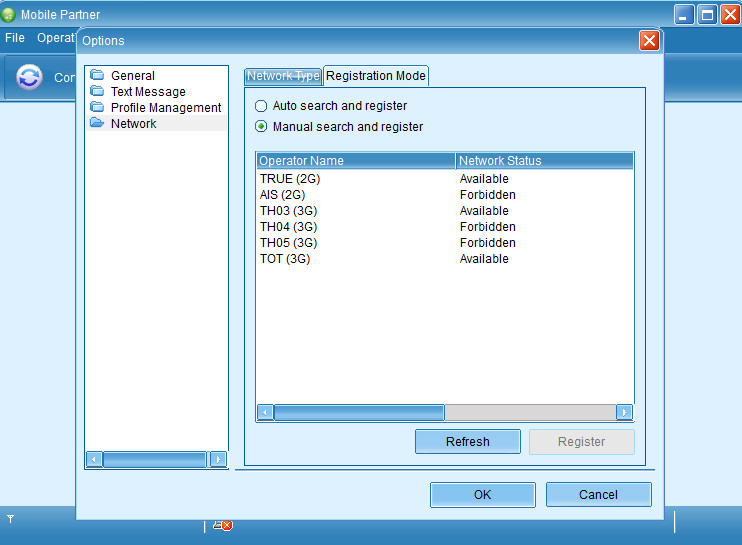Click the Refresh button
The height and width of the screenshot is (545, 742).
(x=468, y=442)
